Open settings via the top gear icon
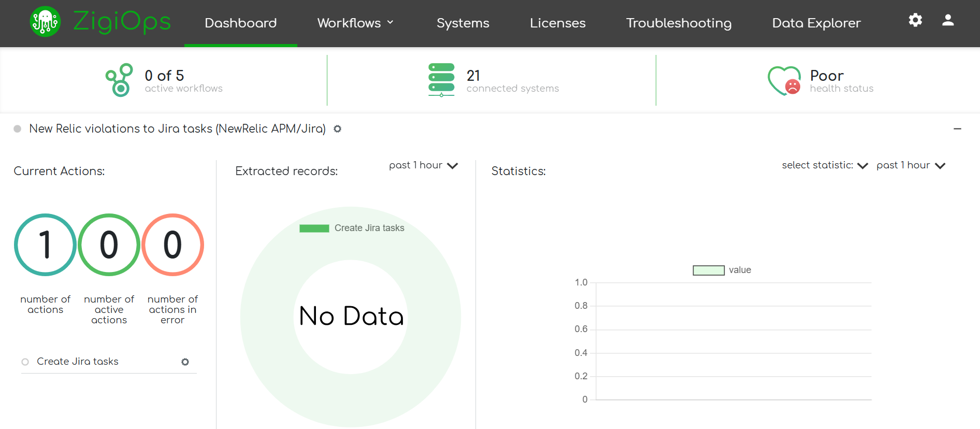Image resolution: width=980 pixels, height=429 pixels. tap(915, 20)
